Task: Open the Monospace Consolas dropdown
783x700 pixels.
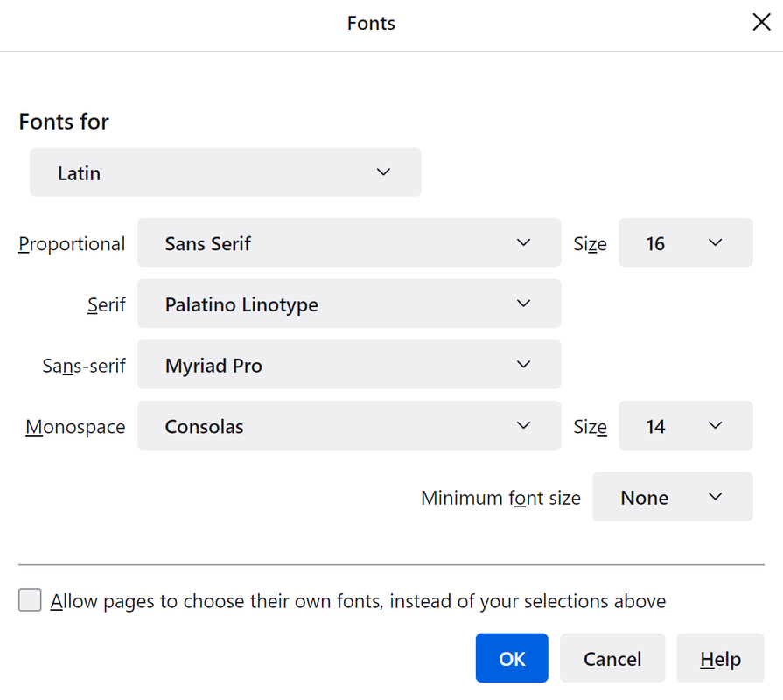Action: tap(349, 425)
